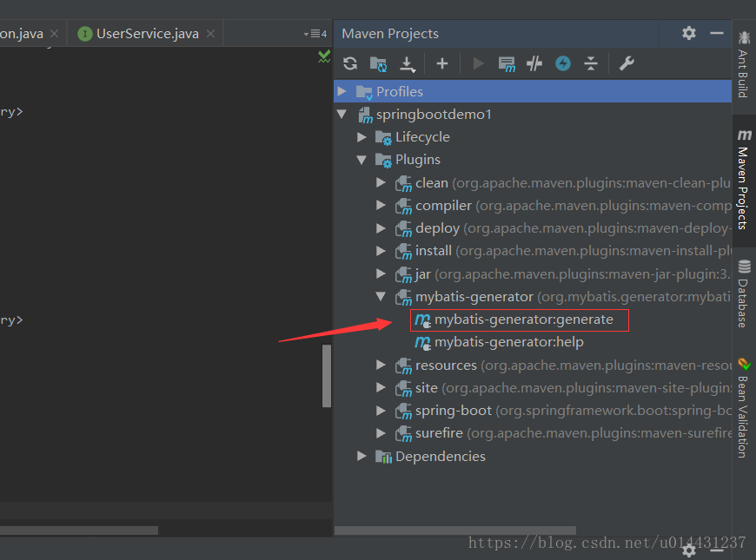Expand the resources plugin node
The width and height of the screenshot is (756, 560).
[381, 365]
